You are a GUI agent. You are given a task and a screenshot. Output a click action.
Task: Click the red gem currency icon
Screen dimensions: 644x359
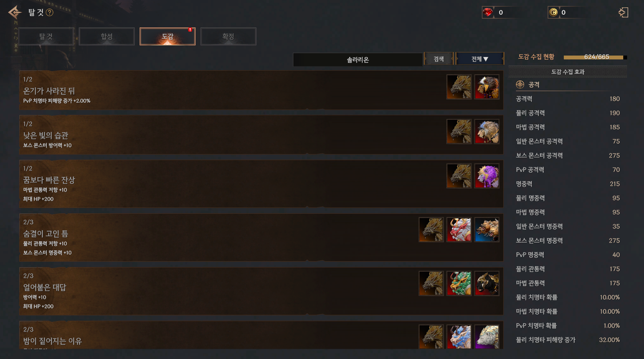click(488, 12)
